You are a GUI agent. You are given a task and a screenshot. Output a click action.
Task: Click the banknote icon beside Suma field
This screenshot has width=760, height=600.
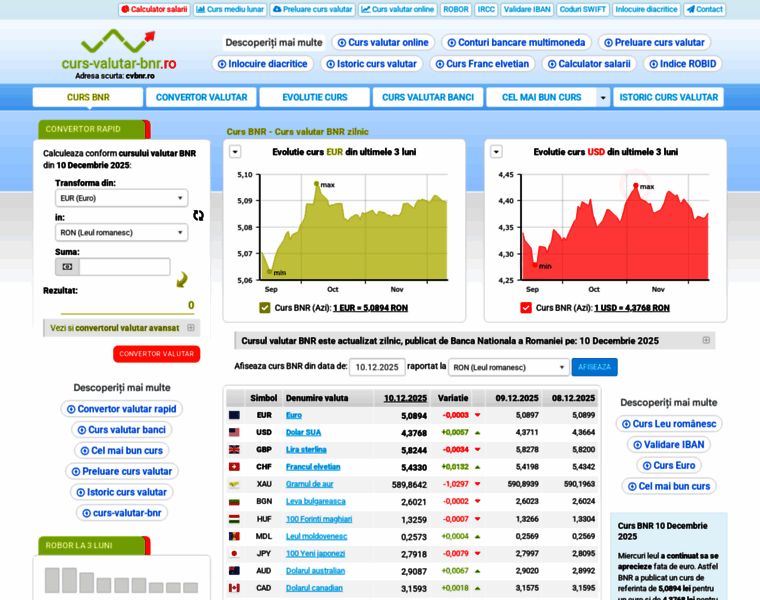coord(68,267)
